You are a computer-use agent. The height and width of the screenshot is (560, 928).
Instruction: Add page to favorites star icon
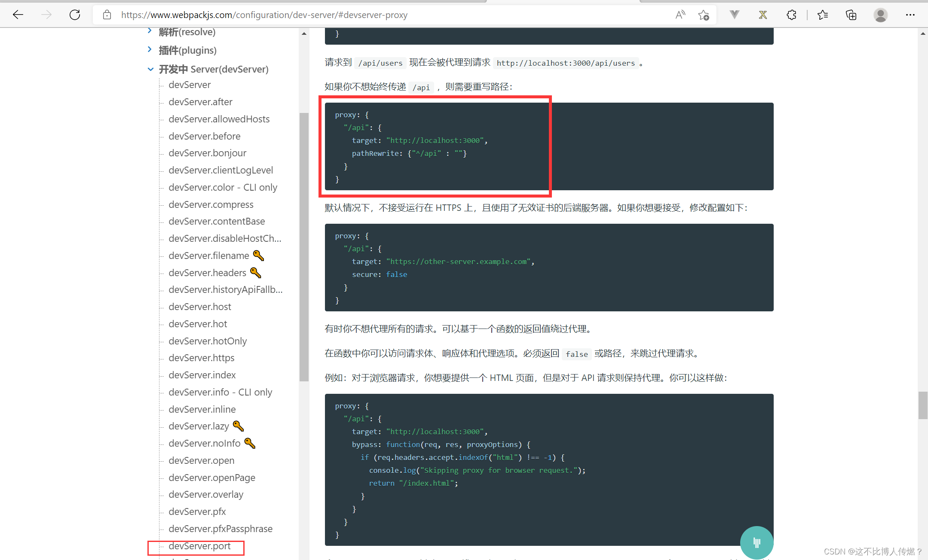(x=704, y=15)
